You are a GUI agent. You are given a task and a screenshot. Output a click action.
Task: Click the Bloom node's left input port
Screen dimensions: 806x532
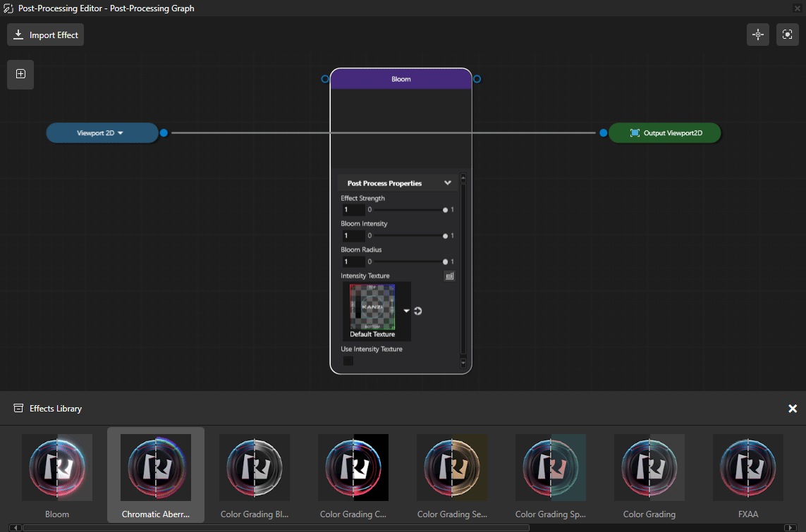point(325,79)
